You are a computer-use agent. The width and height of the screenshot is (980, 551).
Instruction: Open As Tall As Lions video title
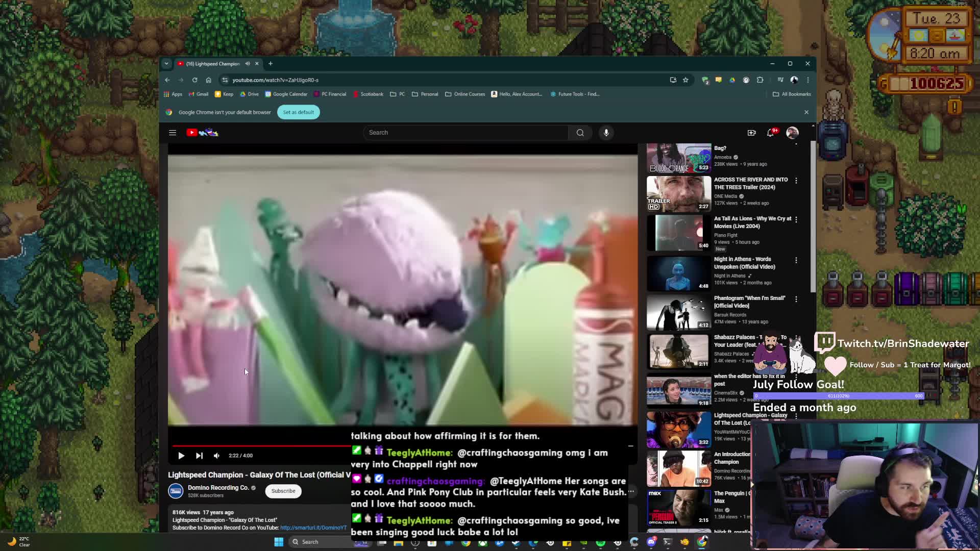(753, 222)
